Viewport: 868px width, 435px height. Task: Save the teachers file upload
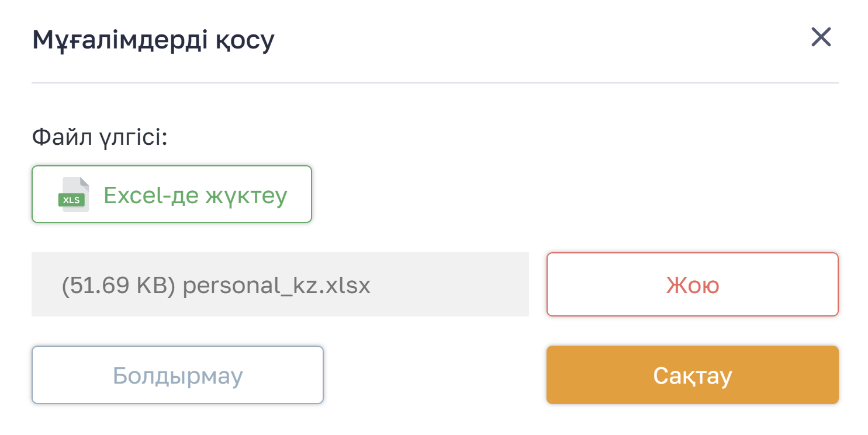692,375
